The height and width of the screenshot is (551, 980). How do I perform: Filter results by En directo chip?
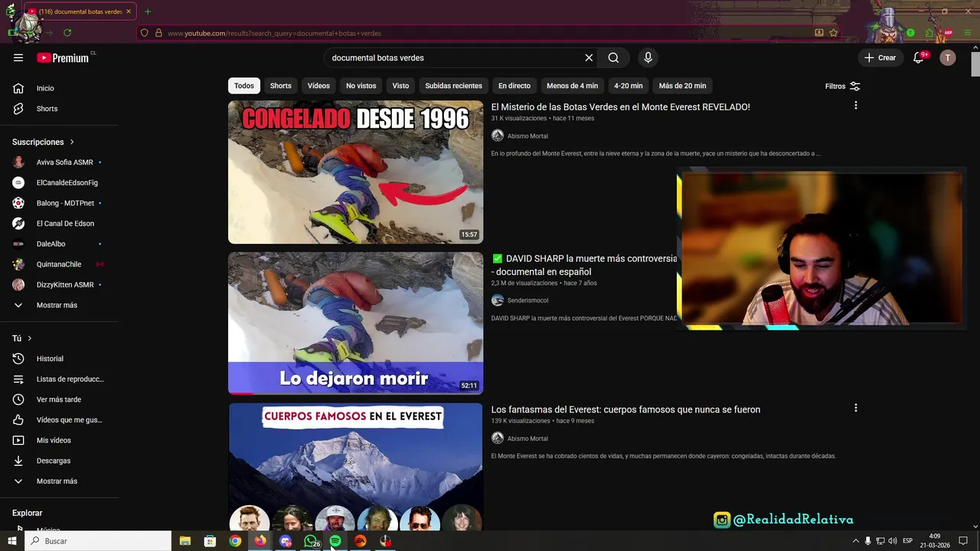[x=514, y=86]
